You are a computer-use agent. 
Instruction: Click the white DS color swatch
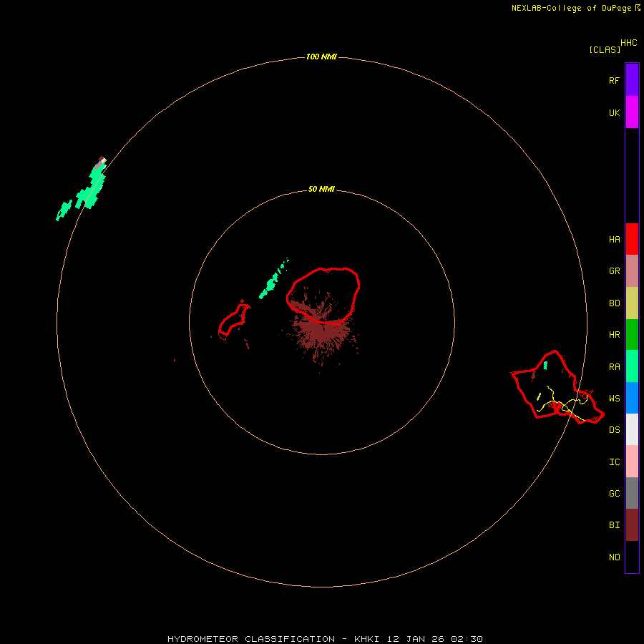[x=632, y=429]
